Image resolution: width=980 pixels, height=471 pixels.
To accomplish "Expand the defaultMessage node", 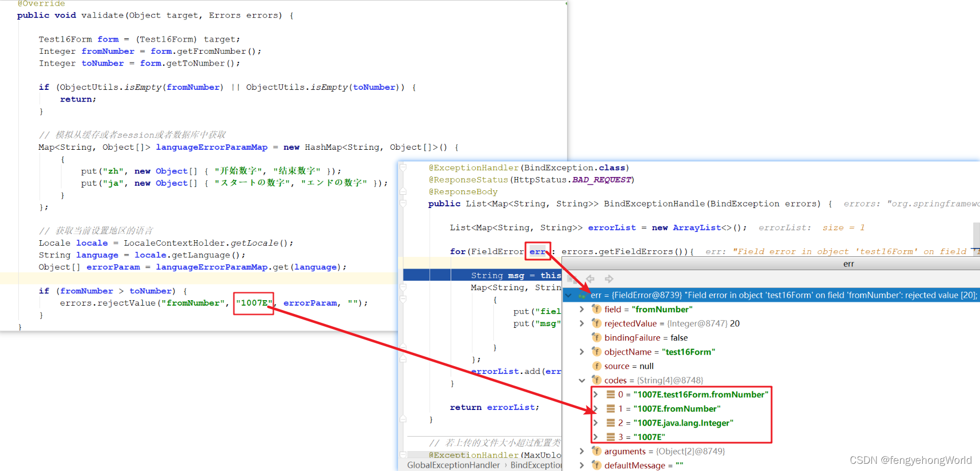I will (581, 465).
